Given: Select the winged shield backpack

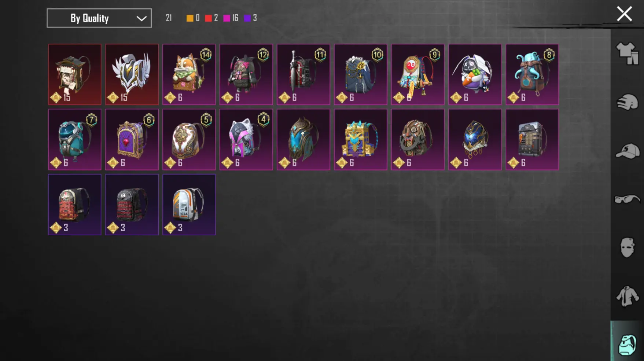Looking at the screenshot, I should point(132,74).
